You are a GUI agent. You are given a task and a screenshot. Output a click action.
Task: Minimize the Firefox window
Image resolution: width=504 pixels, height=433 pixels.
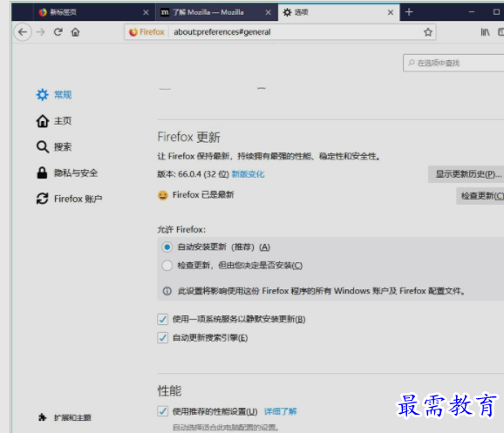(472, 12)
